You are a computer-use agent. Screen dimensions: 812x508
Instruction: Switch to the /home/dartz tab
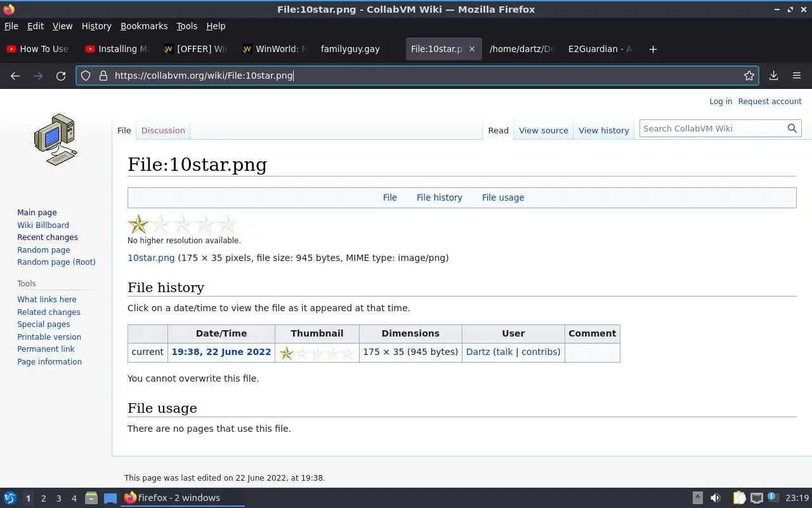click(521, 49)
